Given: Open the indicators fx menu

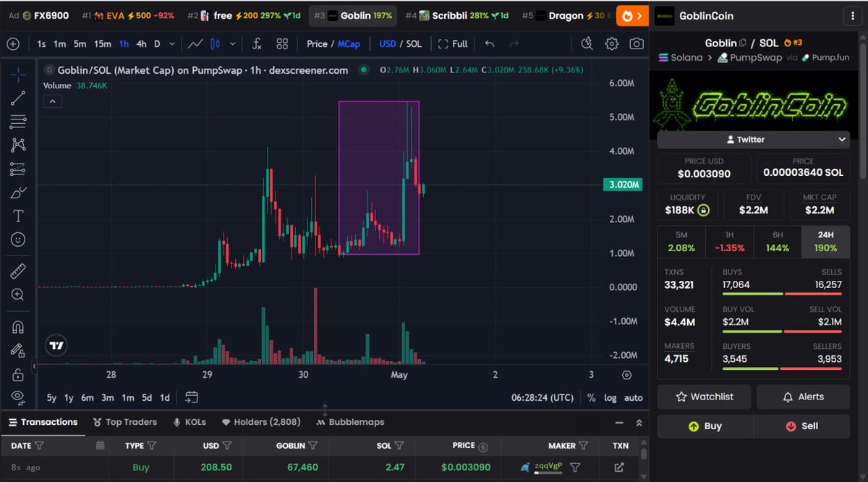Looking at the screenshot, I should (257, 43).
